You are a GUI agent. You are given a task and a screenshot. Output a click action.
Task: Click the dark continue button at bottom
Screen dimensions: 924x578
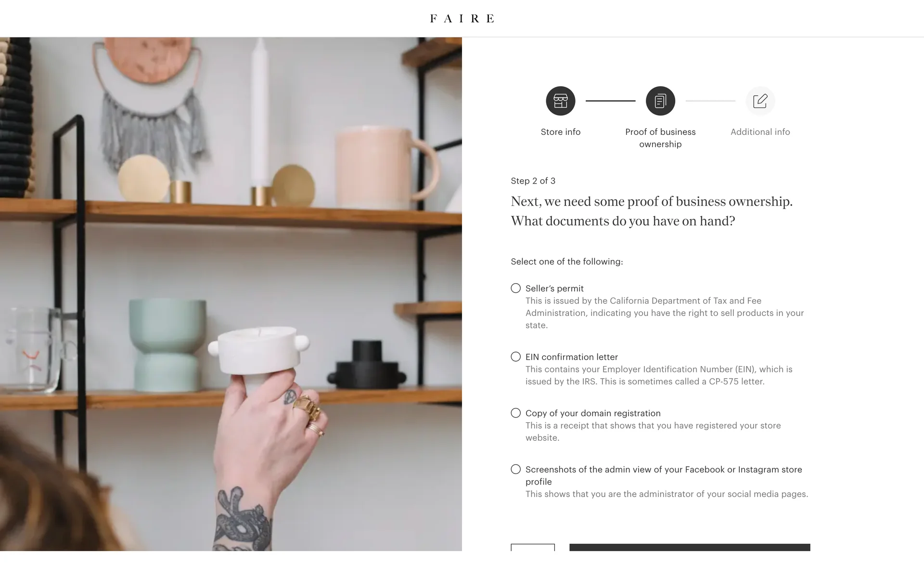point(690,548)
